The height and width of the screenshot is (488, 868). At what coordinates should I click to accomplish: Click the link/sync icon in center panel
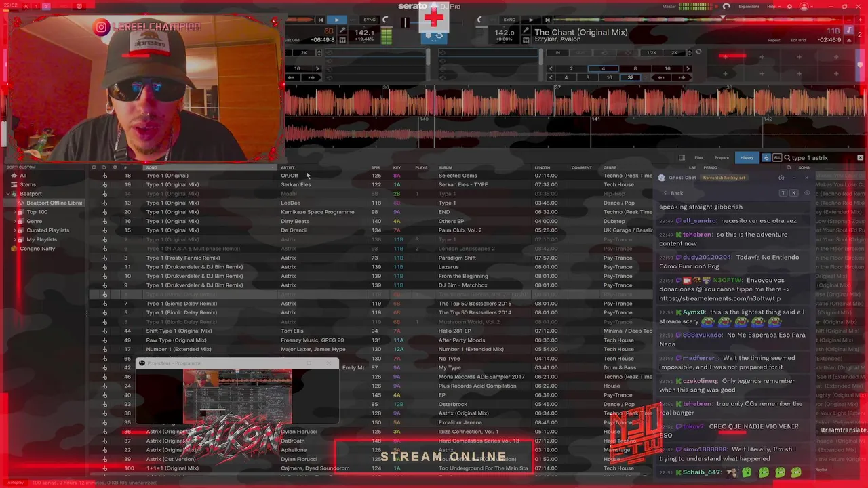[439, 36]
